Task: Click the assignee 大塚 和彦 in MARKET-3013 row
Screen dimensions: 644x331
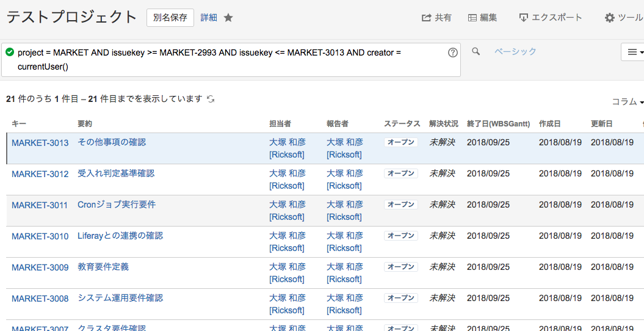Action: (288, 148)
